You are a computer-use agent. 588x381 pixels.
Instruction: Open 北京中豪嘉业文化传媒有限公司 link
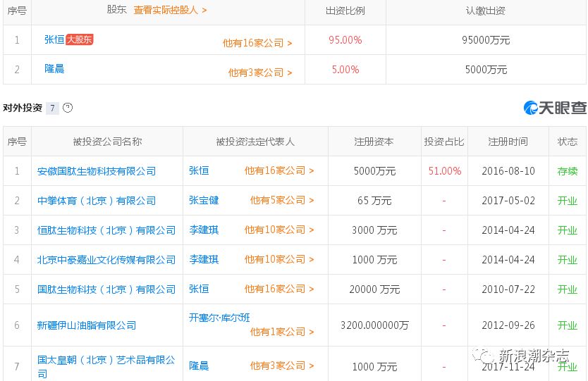(106, 260)
